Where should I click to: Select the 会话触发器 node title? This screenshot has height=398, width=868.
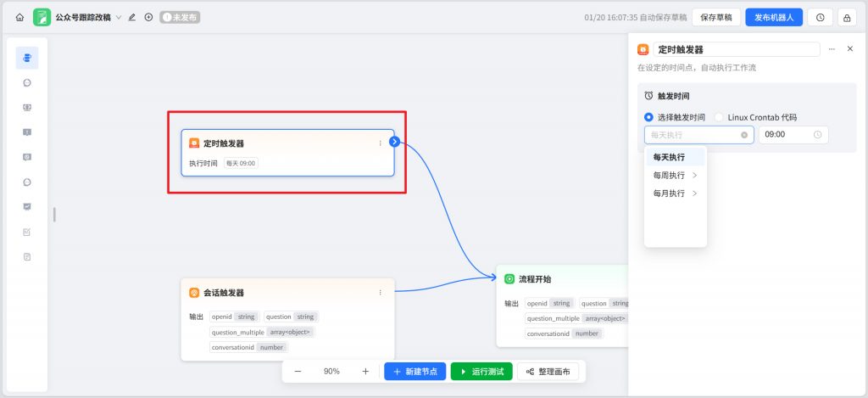click(224, 293)
